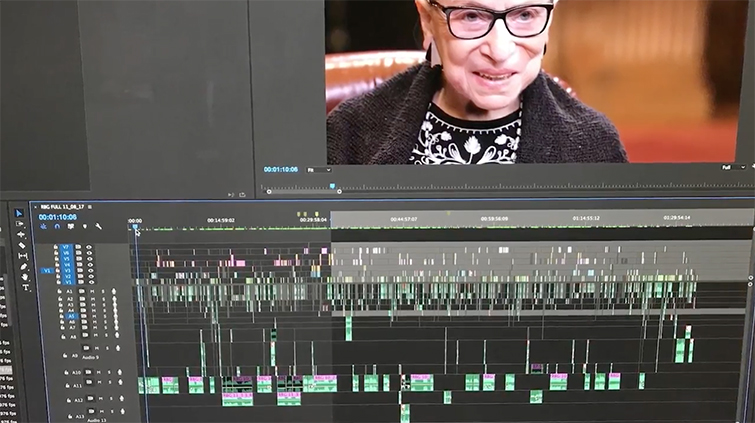Screen dimensions: 755x423
Task: Hide video track V7 with eye icon
Action: tap(89, 246)
